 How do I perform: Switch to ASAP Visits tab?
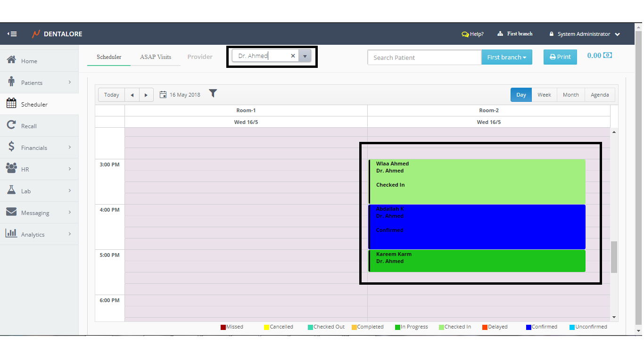click(x=156, y=57)
